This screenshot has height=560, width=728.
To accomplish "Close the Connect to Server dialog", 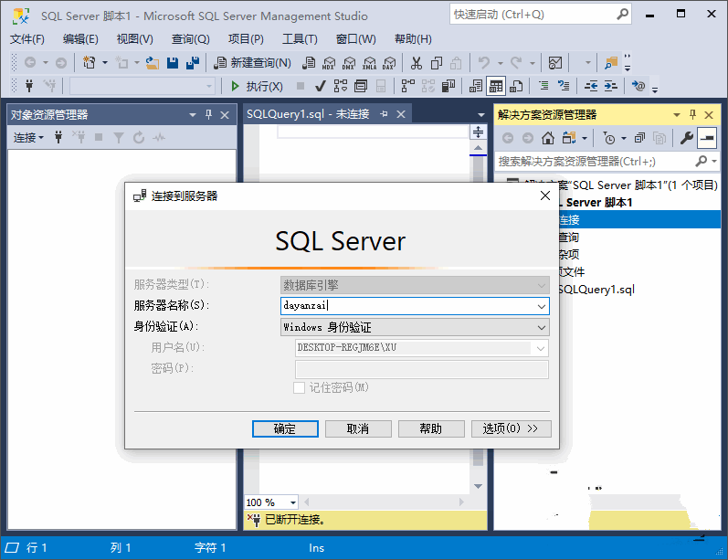I will [x=545, y=195].
